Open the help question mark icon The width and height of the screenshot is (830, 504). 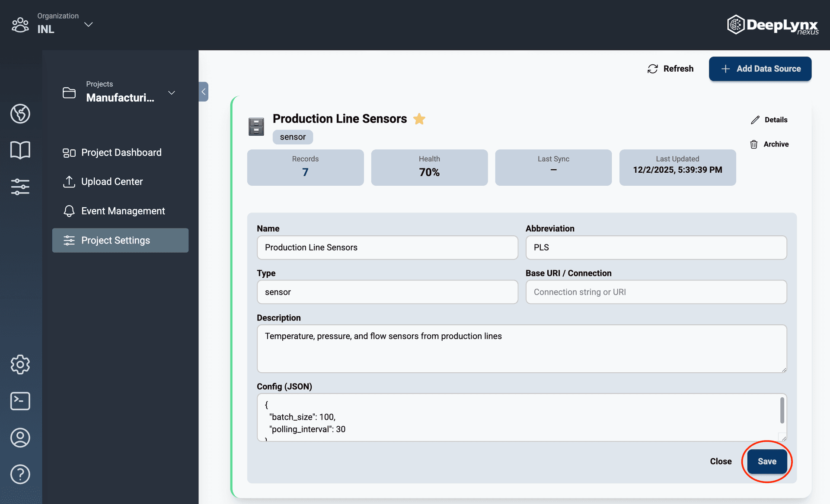point(20,474)
